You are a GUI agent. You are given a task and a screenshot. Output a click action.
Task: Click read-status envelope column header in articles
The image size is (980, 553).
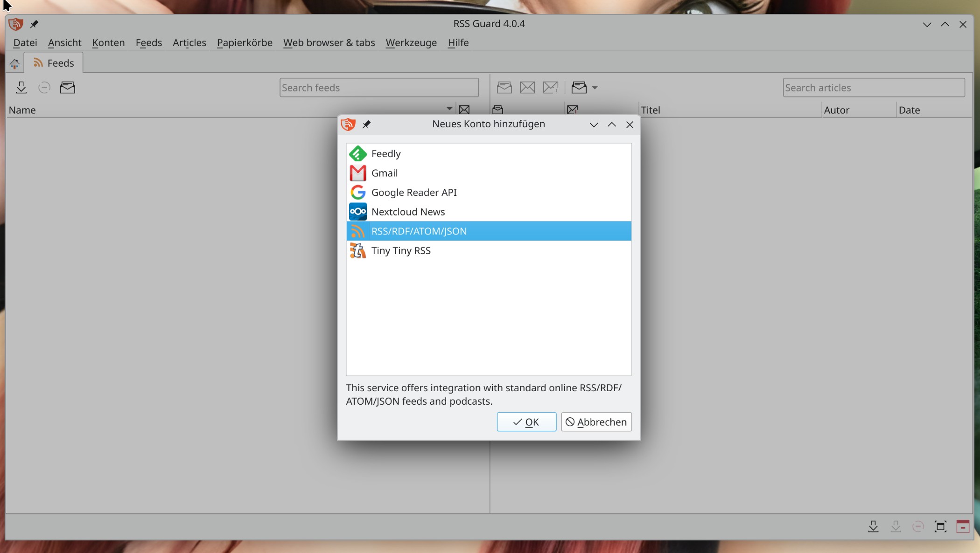498,110
